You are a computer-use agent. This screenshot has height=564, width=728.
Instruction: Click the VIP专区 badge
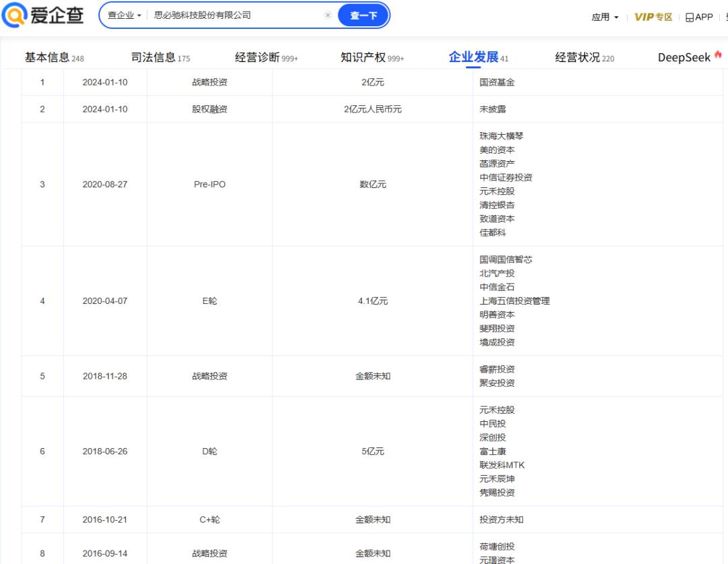coord(653,17)
